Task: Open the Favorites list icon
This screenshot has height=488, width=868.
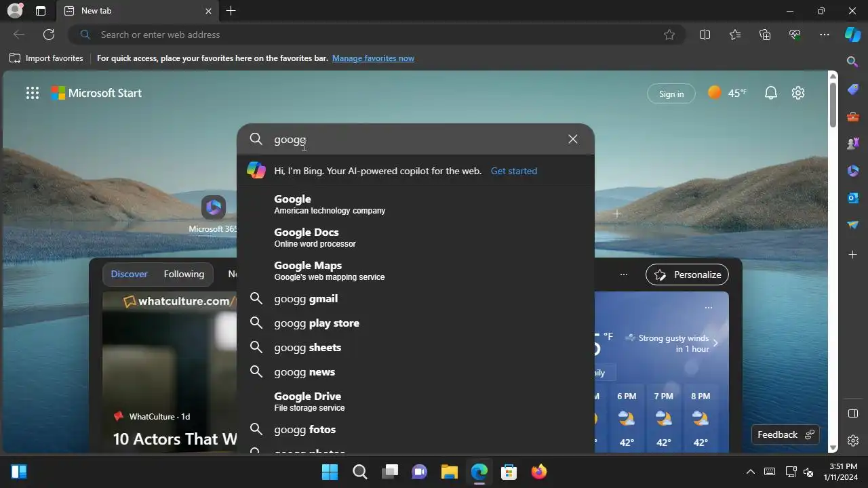Action: click(735, 35)
